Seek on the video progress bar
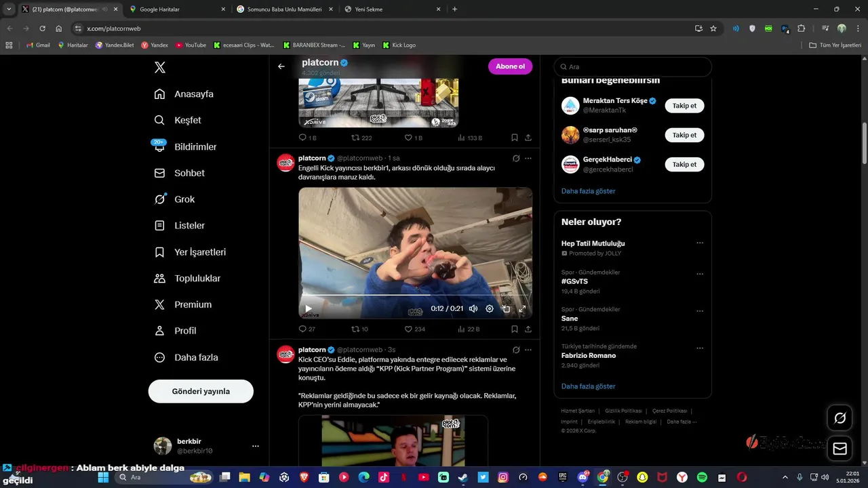Image resolution: width=868 pixels, height=488 pixels. 415,296
